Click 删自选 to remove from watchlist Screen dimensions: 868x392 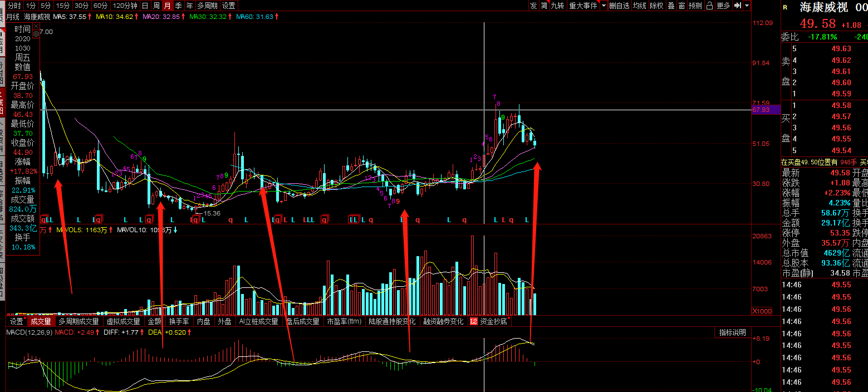[619, 6]
